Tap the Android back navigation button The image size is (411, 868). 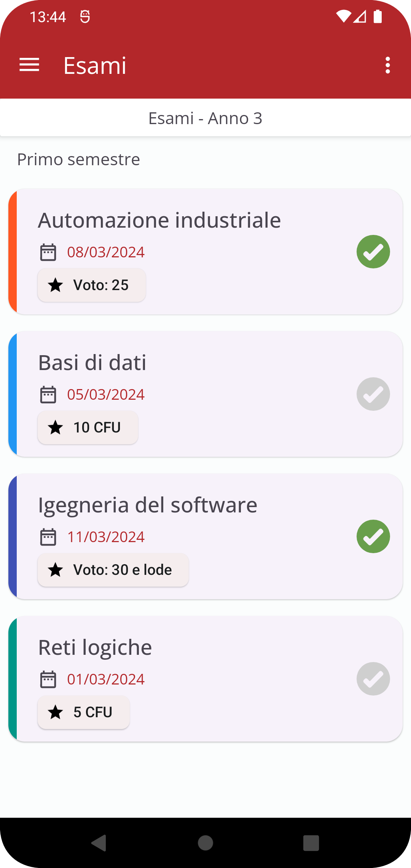click(x=99, y=843)
